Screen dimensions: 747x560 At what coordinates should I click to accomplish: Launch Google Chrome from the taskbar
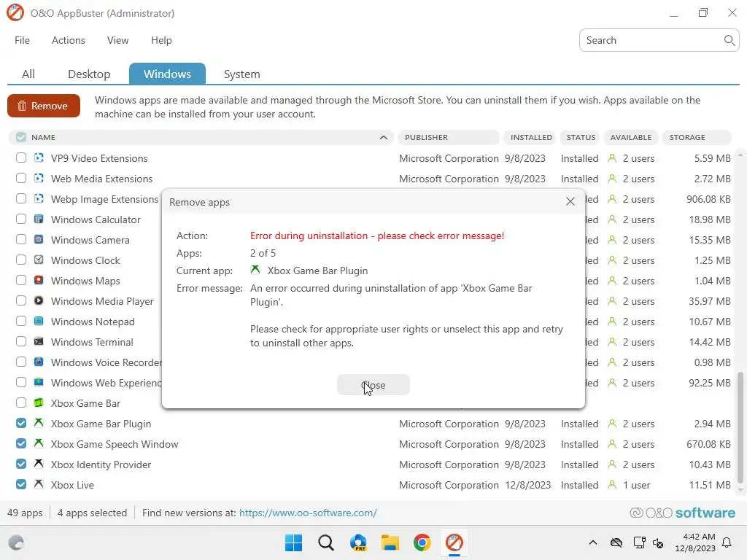(x=422, y=542)
